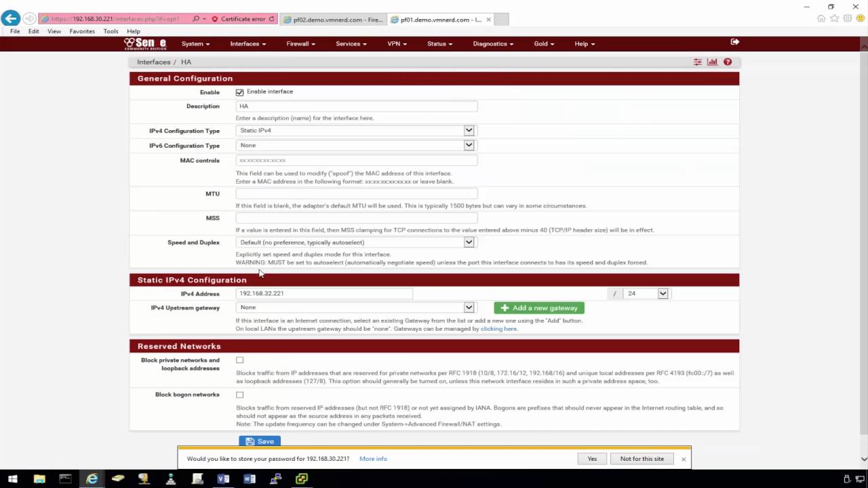Open the IPv6 Configuration Type dropdown
Screen dimensions: 868x488
[355, 145]
